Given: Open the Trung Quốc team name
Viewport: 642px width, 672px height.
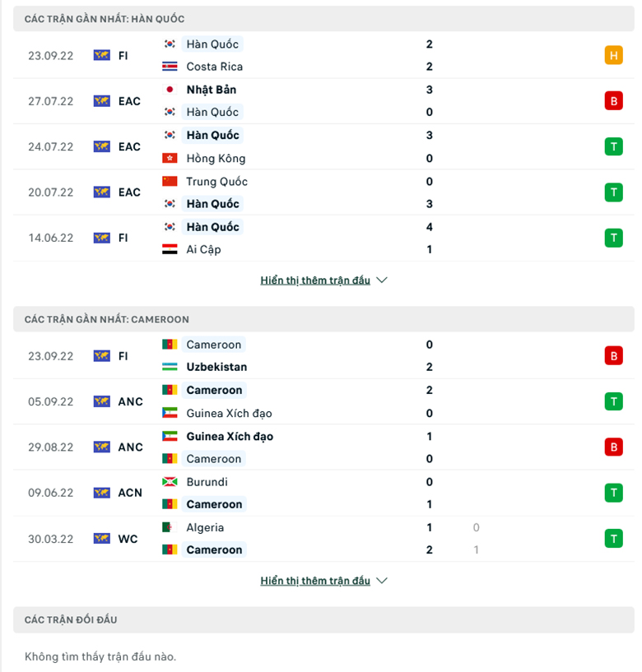Looking at the screenshot, I should (x=216, y=181).
